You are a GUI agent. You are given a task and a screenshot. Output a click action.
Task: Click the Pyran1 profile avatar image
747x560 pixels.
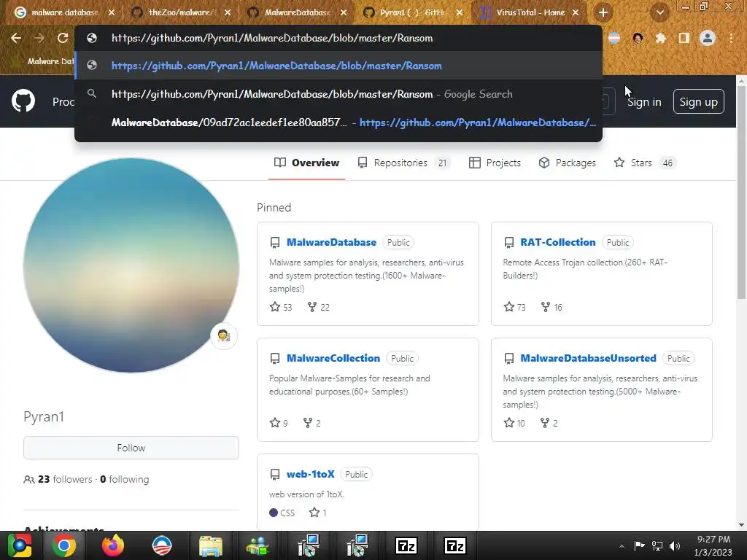click(131, 265)
